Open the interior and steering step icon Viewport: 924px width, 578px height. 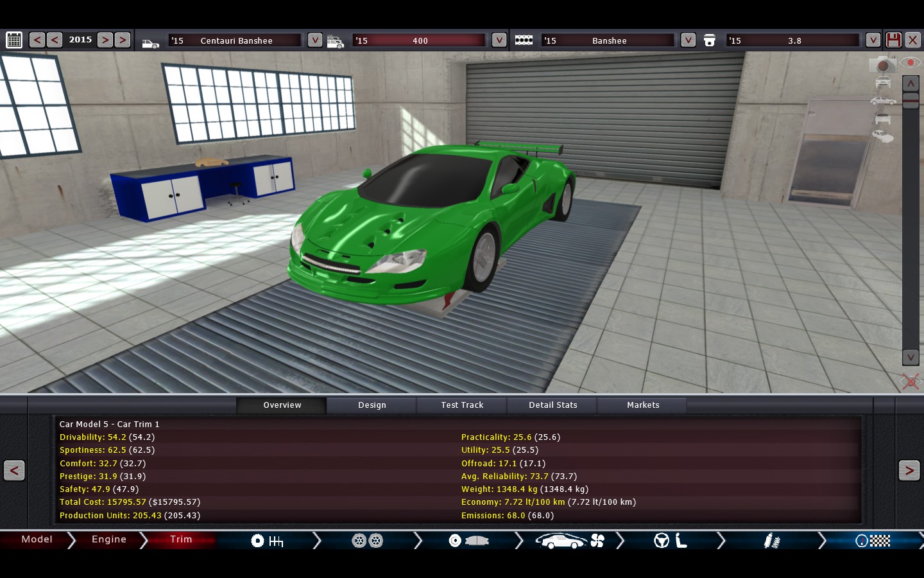671,541
